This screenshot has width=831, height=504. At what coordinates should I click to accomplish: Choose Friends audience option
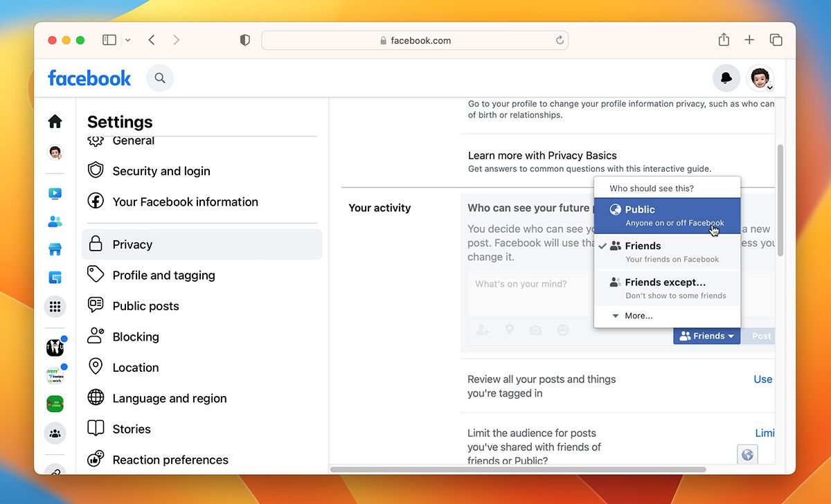pos(668,252)
